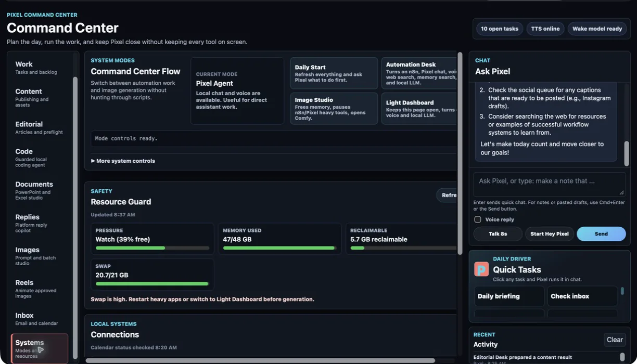Switch to Replies platform reply copilot

(x=40, y=223)
